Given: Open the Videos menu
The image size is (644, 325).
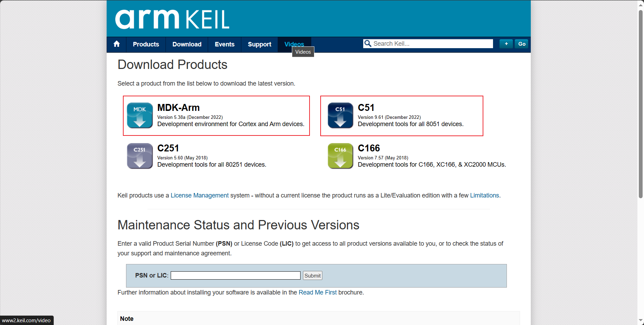Looking at the screenshot, I should point(294,44).
